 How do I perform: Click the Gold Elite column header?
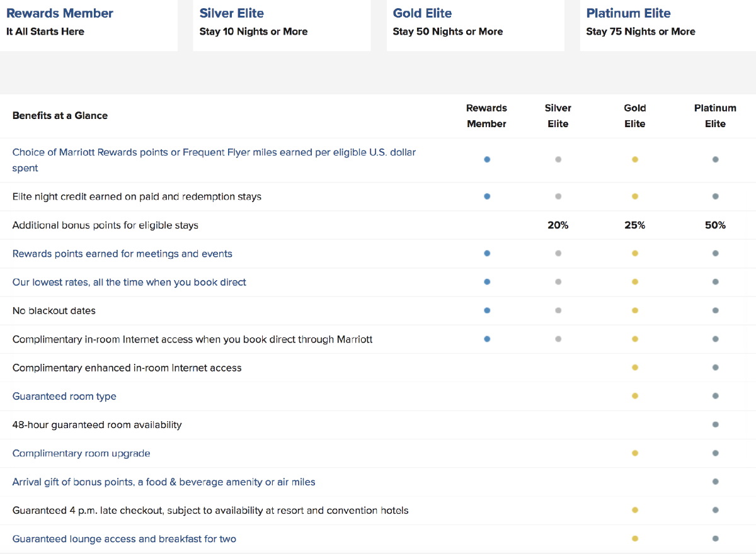coord(635,116)
